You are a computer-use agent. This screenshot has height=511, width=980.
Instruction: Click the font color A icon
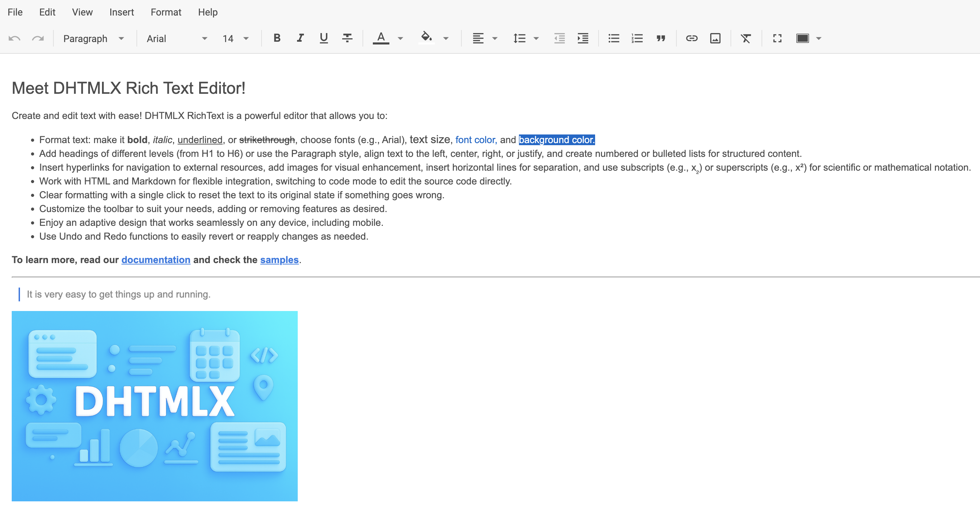coord(381,38)
